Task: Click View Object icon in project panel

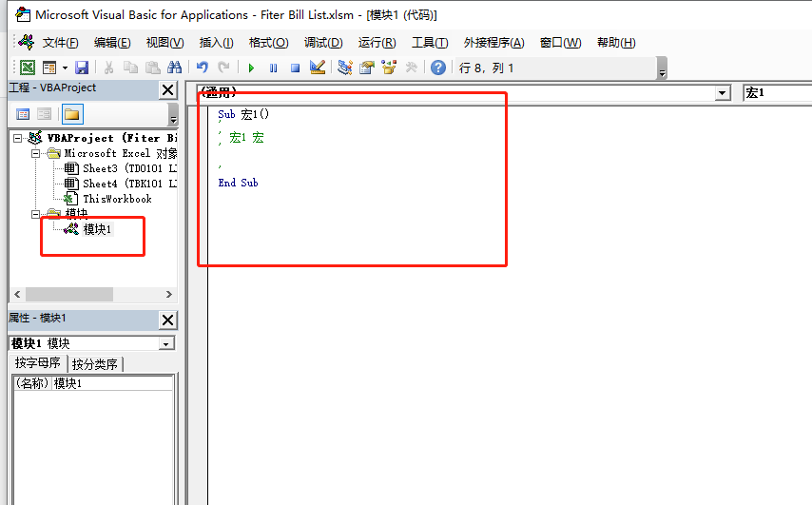Action: click(x=44, y=114)
